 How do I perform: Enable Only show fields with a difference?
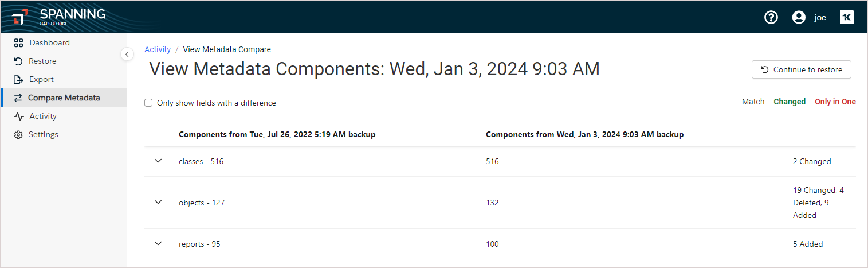(148, 103)
